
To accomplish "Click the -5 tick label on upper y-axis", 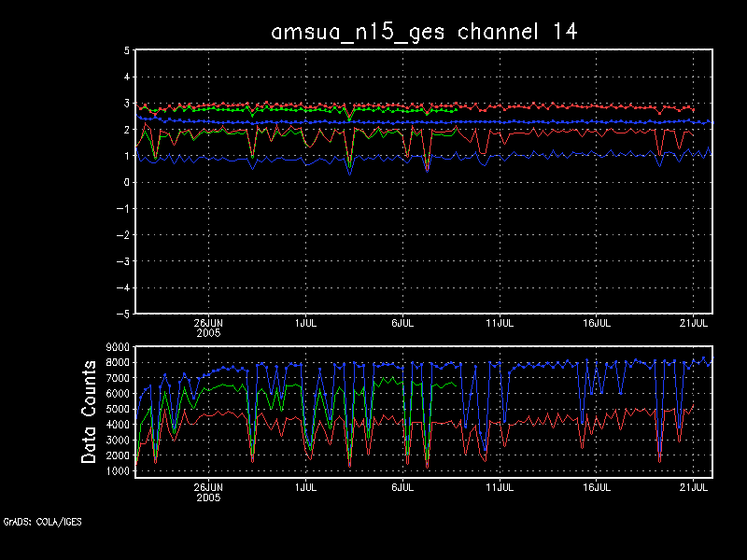I will [x=123, y=315].
